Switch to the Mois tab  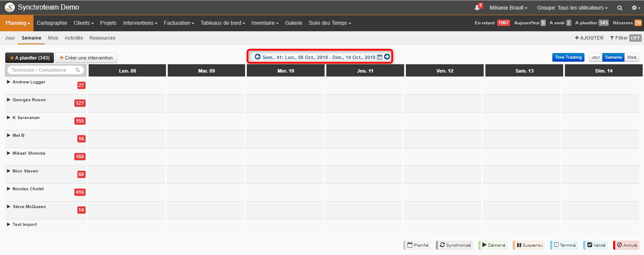53,38
